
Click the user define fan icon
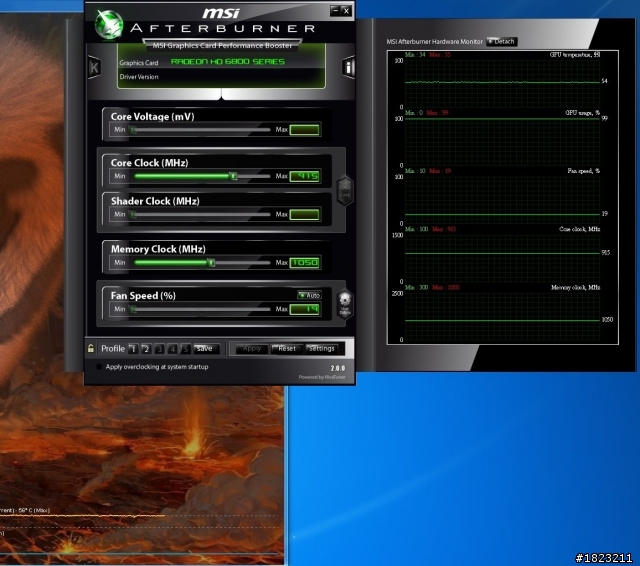tap(345, 304)
